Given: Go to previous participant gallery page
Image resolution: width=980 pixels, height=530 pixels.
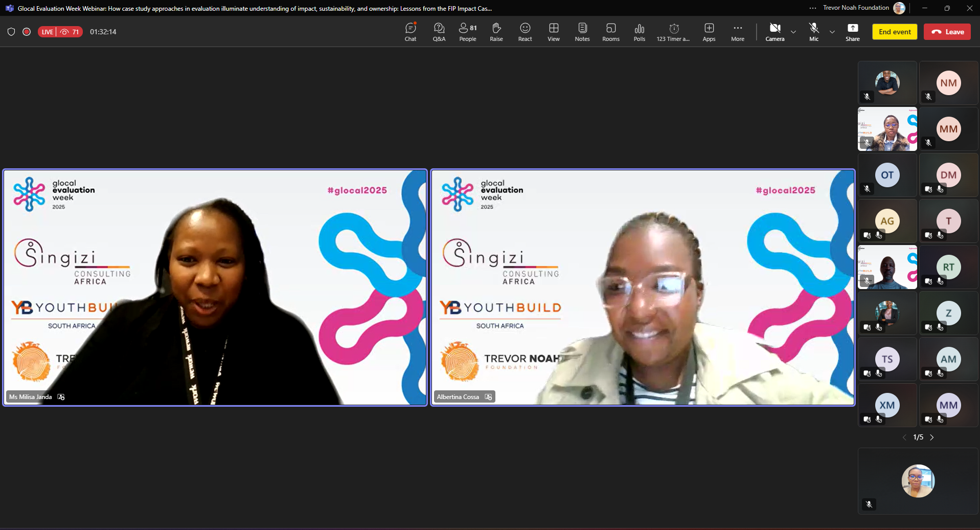Looking at the screenshot, I should (904, 437).
